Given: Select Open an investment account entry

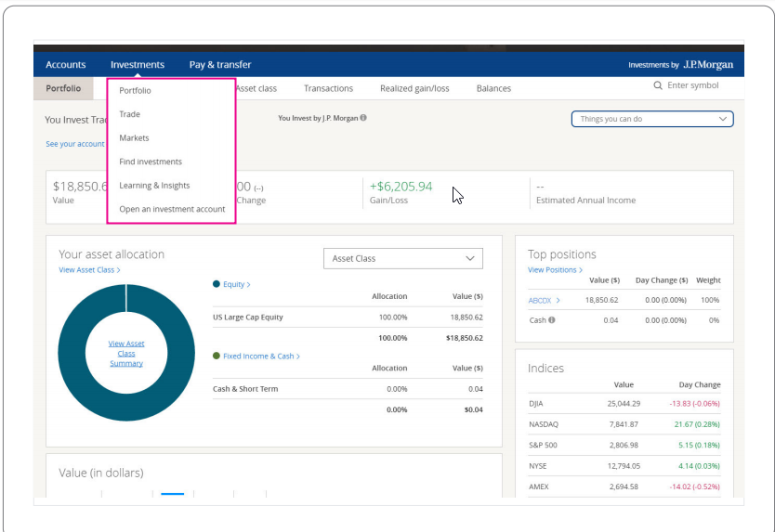Looking at the screenshot, I should (x=172, y=209).
